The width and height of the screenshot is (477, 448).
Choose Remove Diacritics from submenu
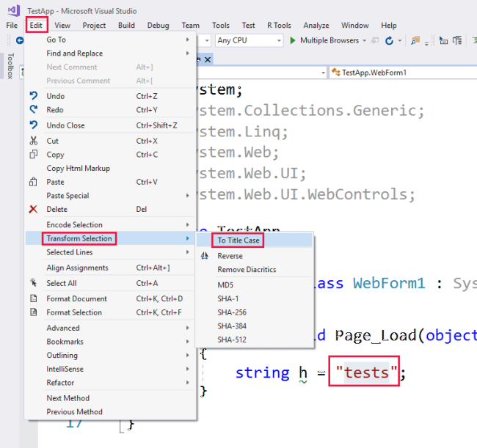click(x=255, y=269)
